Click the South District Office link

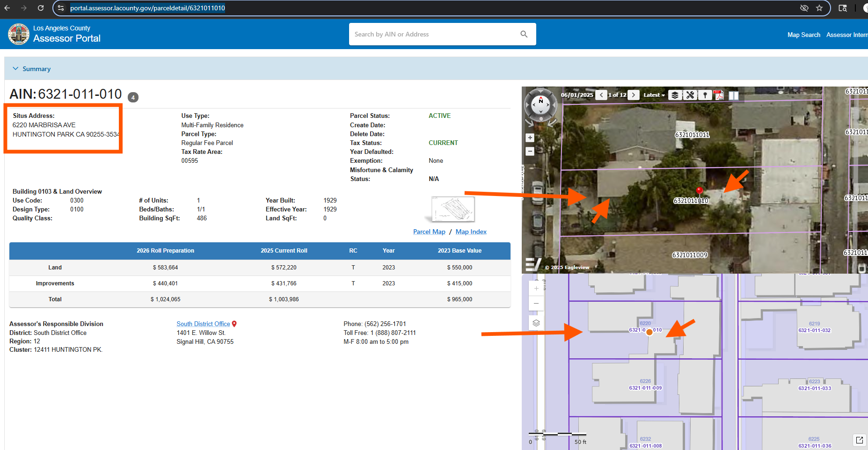coord(203,324)
